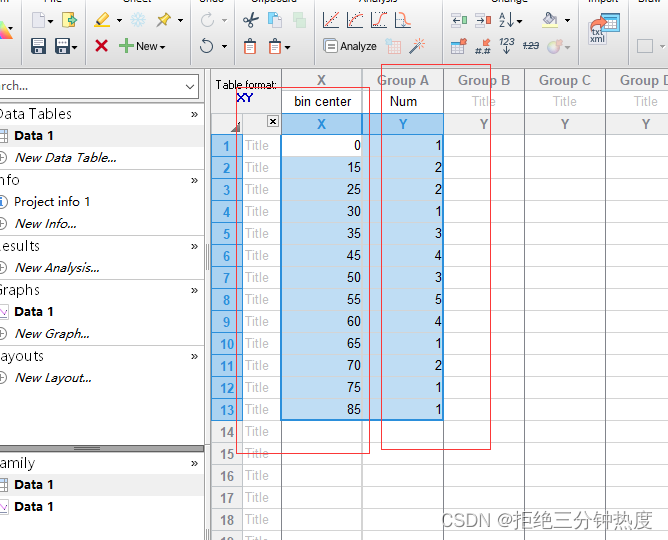Expand the Graphs section chevron

tap(195, 290)
